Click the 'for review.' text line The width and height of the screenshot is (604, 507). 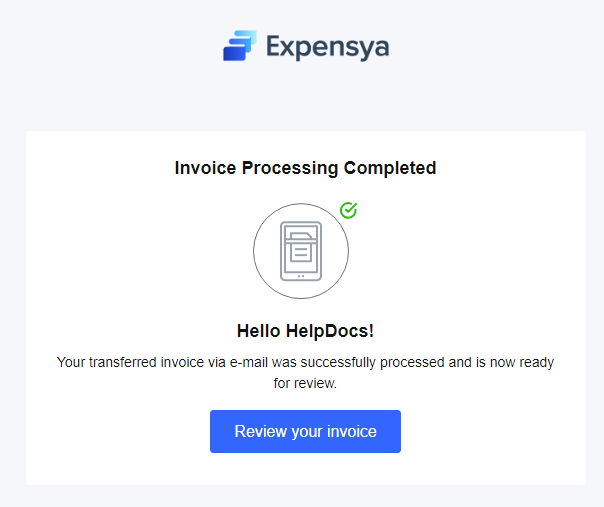[x=305, y=382]
